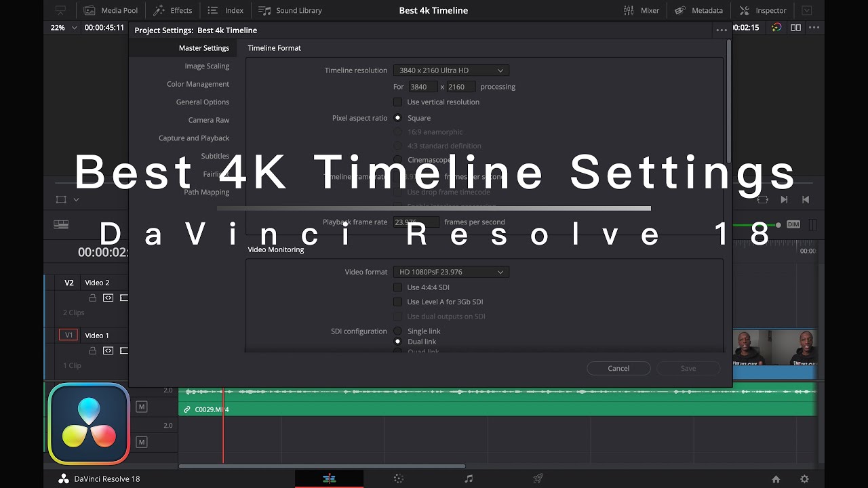This screenshot has height=488, width=868.
Task: Open Path Mapping section
Action: coord(207,192)
